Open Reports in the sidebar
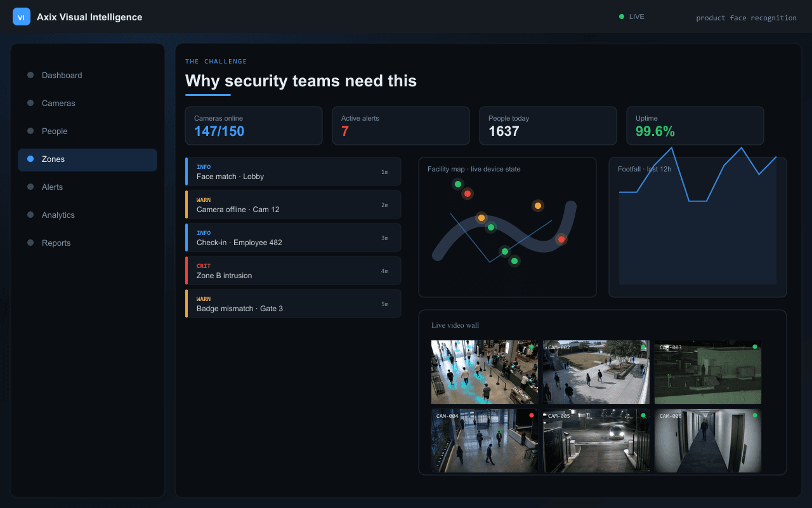The image size is (812, 508). tap(88, 243)
